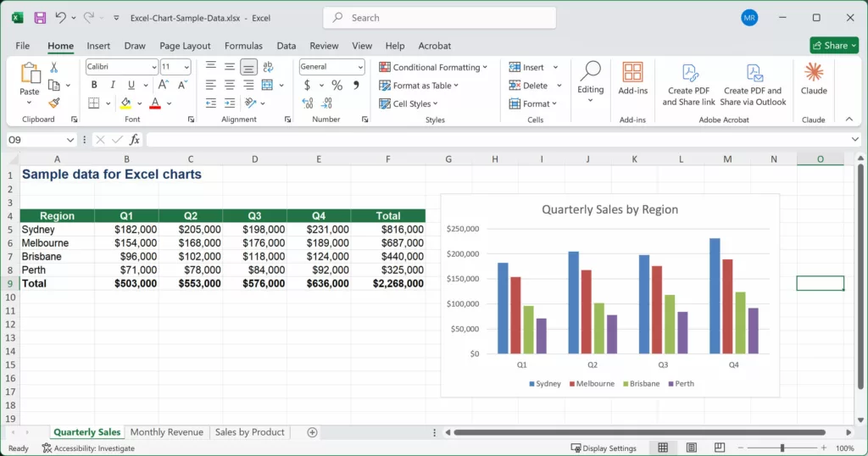
Task: Open the font name Calibri dropdown
Action: 154,67
